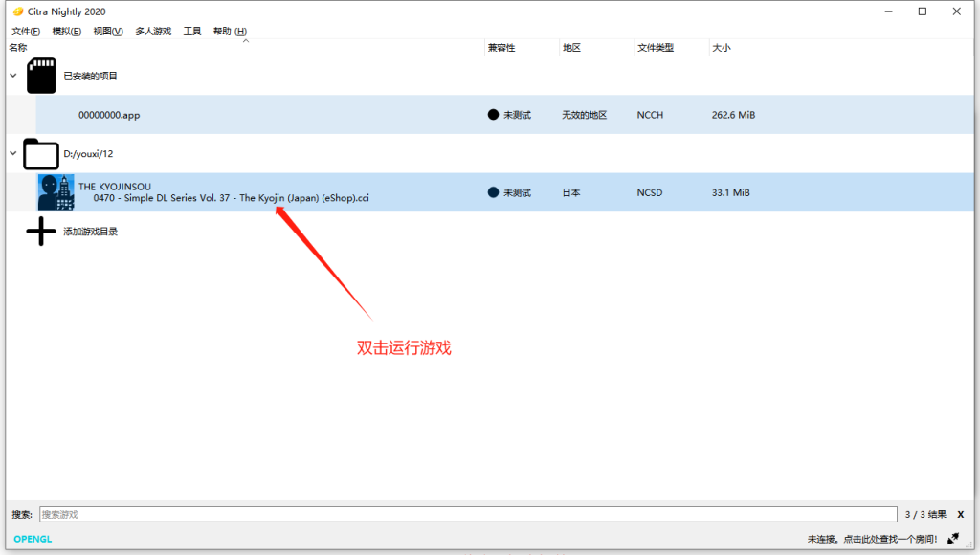Click the folder icon beside D:/youxi/12

point(40,153)
